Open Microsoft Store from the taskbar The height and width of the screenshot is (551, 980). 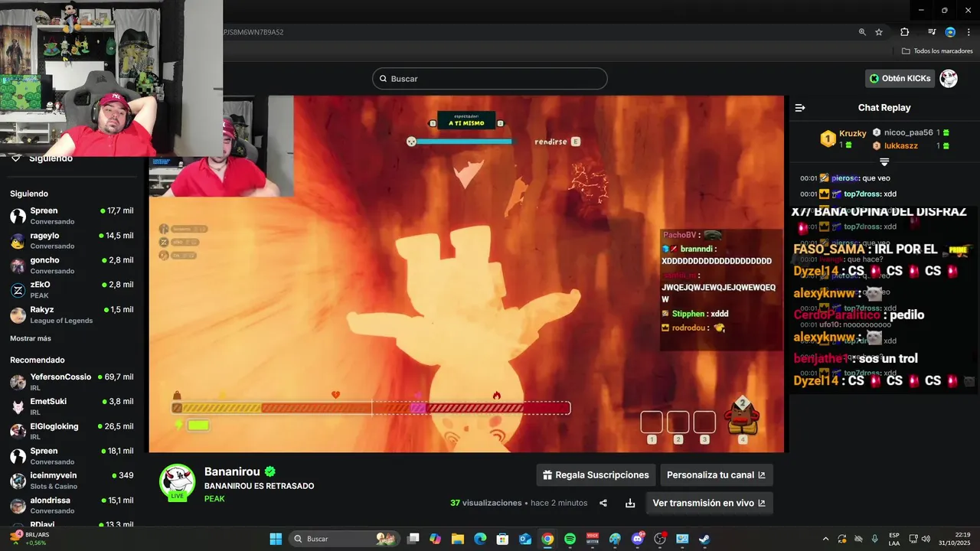[503, 539]
